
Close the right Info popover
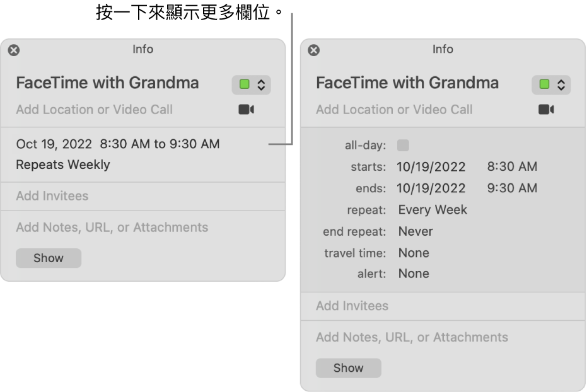pyautogui.click(x=314, y=50)
